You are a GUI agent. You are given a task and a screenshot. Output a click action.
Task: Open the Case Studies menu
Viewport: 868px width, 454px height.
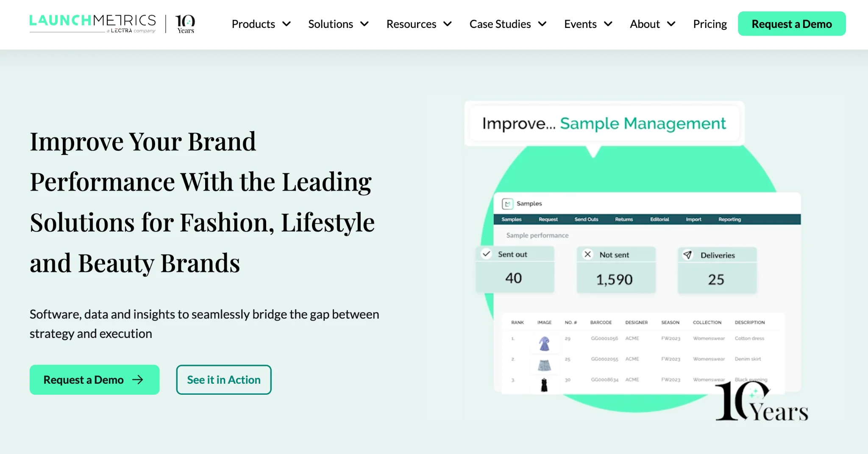(x=500, y=24)
